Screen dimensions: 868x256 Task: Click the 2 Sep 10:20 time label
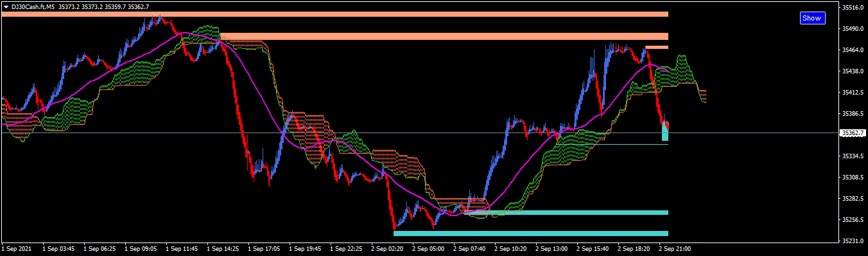point(511,248)
